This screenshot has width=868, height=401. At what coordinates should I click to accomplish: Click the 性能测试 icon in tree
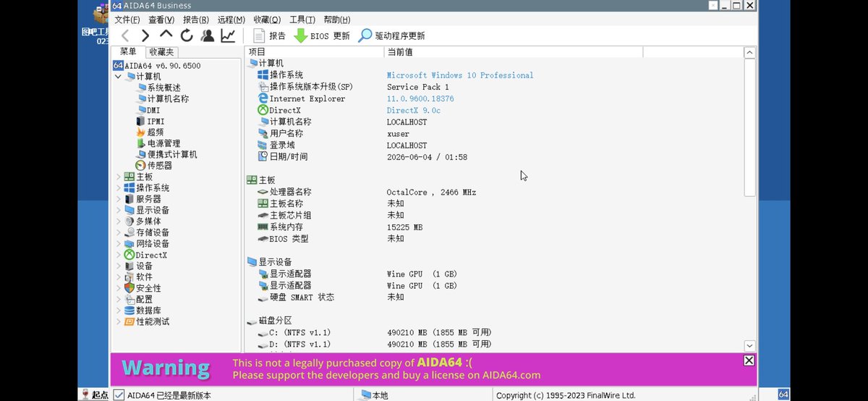tap(129, 321)
